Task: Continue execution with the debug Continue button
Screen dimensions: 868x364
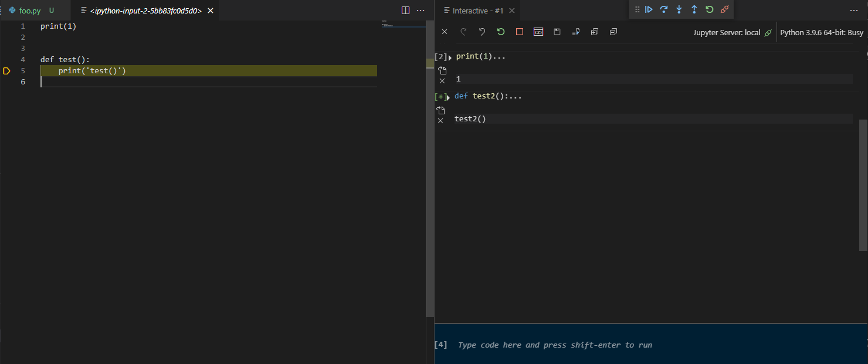Action: 649,9
